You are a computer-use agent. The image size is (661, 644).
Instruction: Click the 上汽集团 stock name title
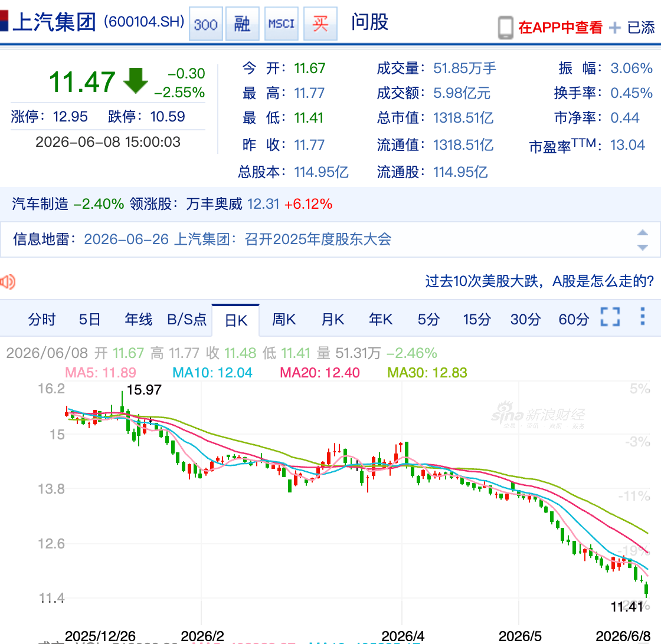[x=54, y=22]
